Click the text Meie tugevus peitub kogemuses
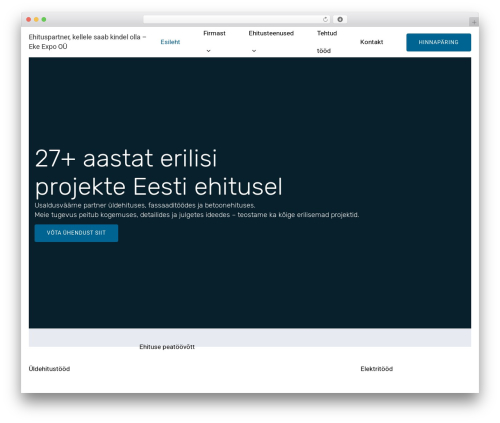 [197, 215]
